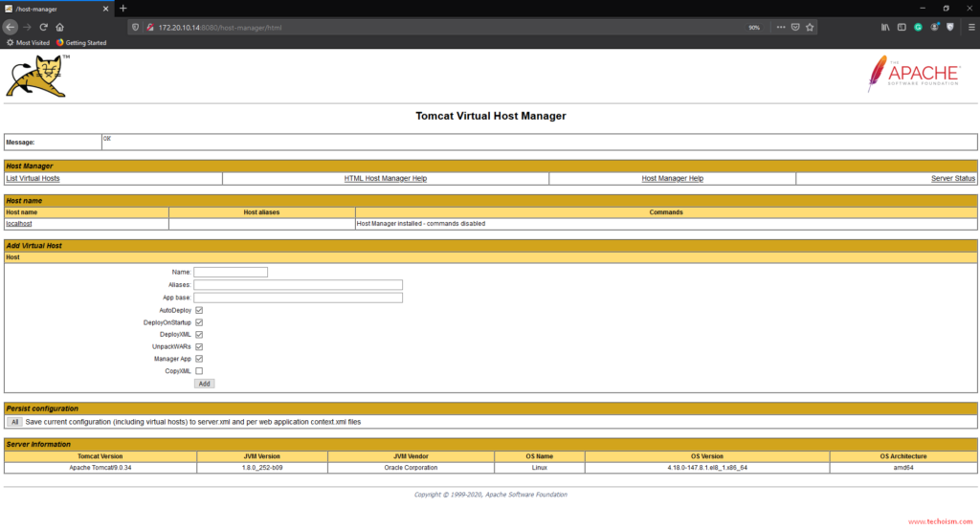Click the Commands column header

[666, 212]
